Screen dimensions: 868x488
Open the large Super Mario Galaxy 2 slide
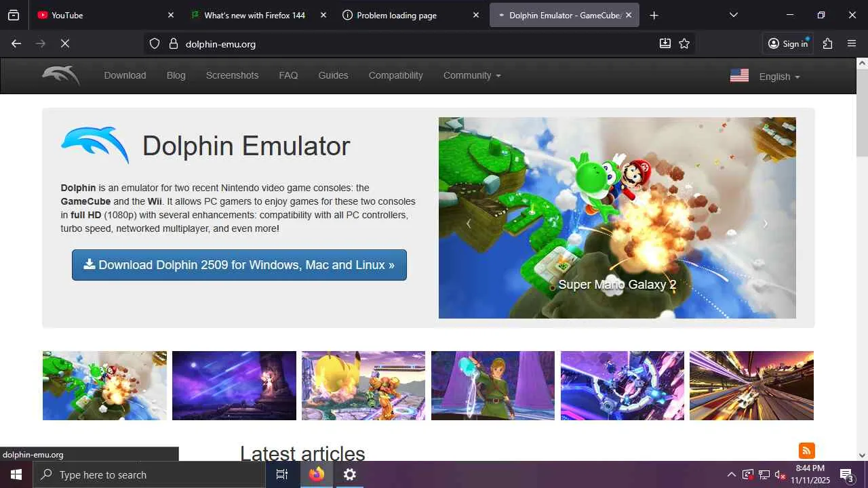click(617, 218)
